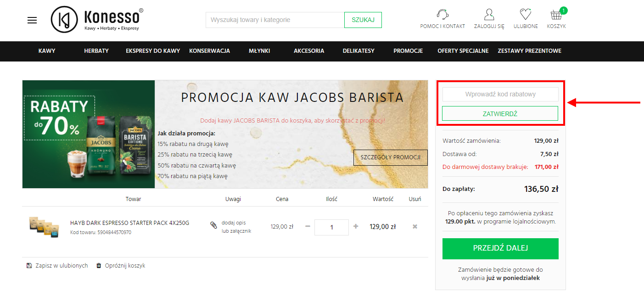Open the KAWY menu

click(x=47, y=51)
